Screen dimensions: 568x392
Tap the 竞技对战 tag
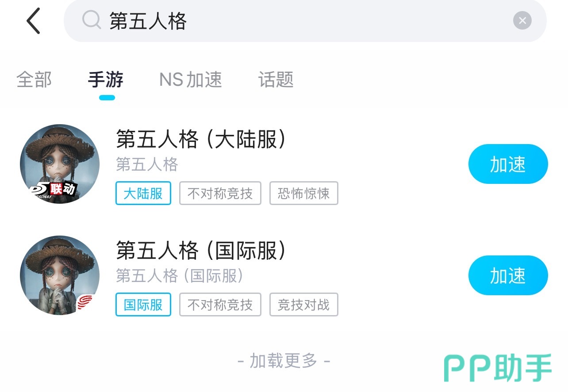pos(303,304)
